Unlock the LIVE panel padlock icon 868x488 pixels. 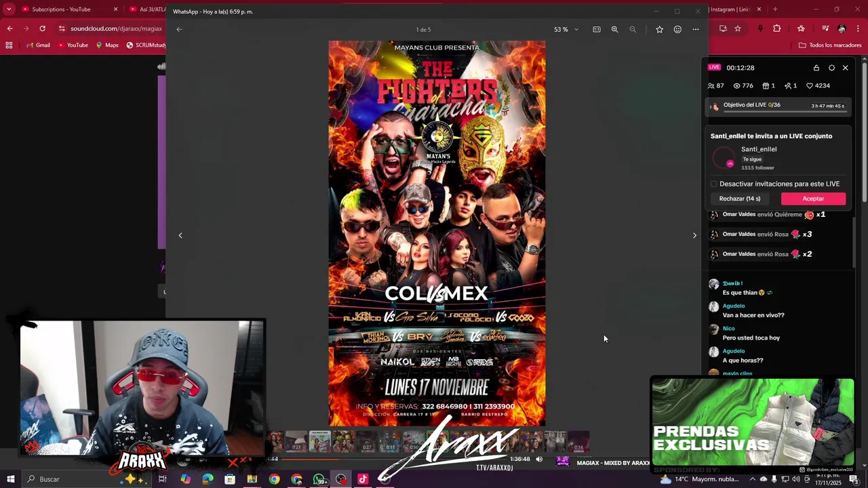tap(816, 68)
